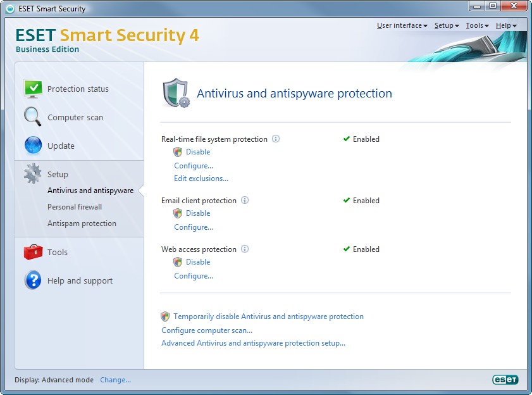The image size is (532, 395).
Task: Click the large Antivirus shield header icon
Action: (176, 92)
